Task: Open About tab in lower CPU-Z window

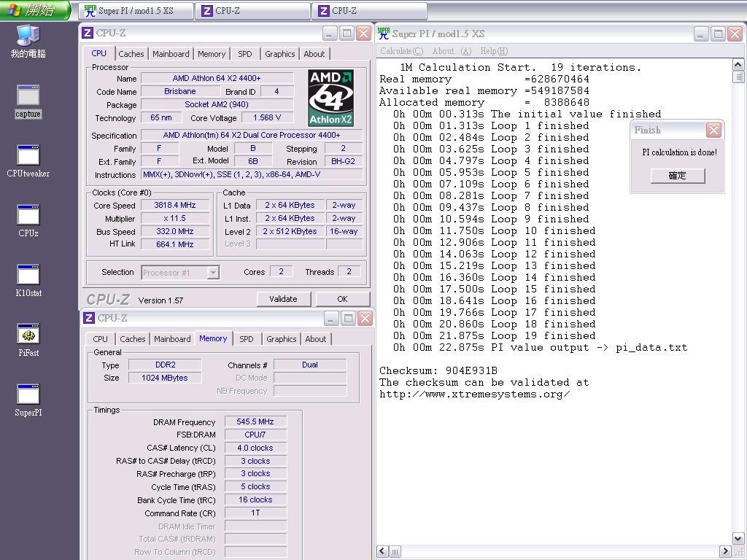Action: point(316,339)
